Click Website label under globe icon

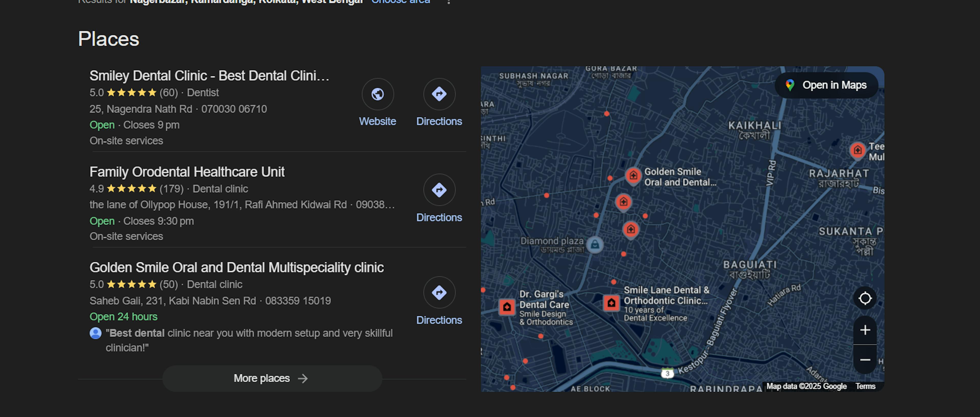377,121
